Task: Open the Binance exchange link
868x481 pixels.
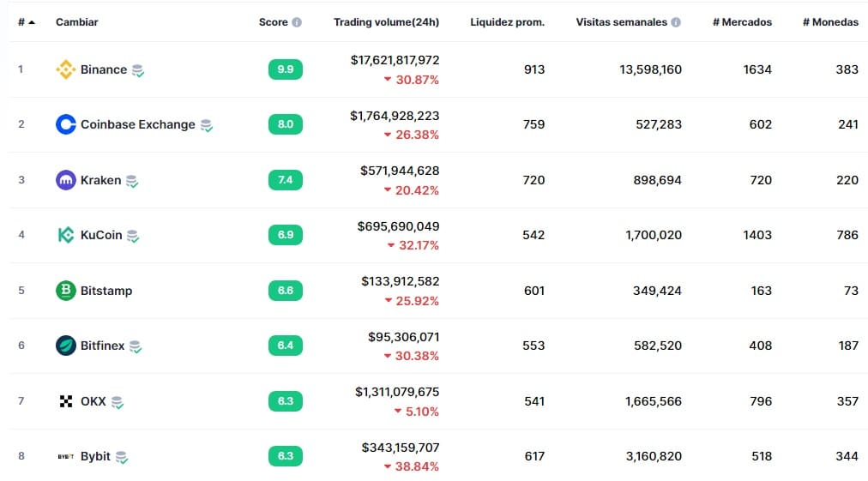Action: (x=104, y=69)
